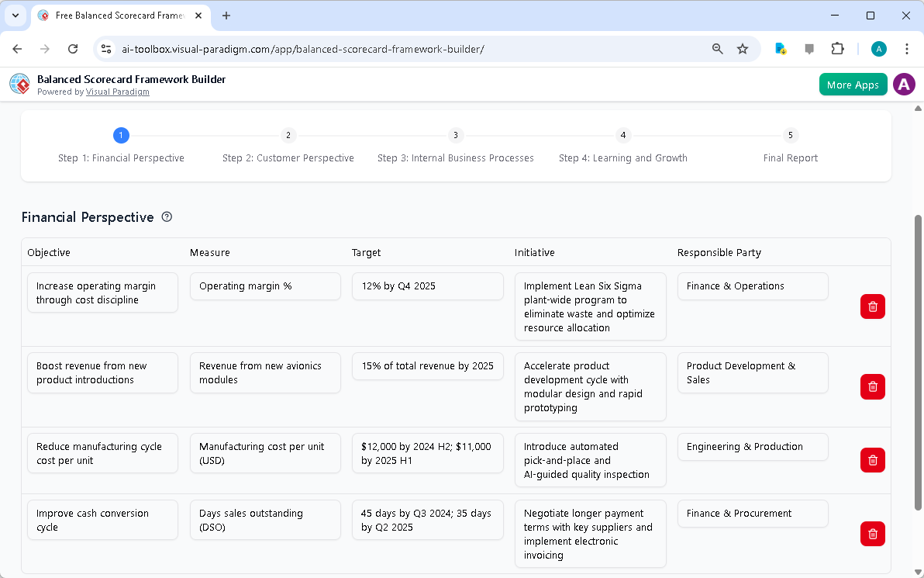Viewport: 924px width, 578px height.
Task: Delete the "Reduce manufacturing cycle cost" row
Action: point(872,460)
